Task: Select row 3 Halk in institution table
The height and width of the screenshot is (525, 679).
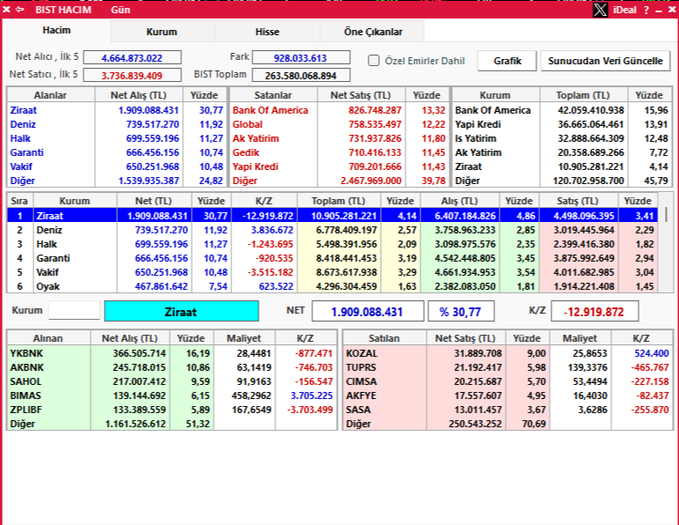Action: [332, 244]
